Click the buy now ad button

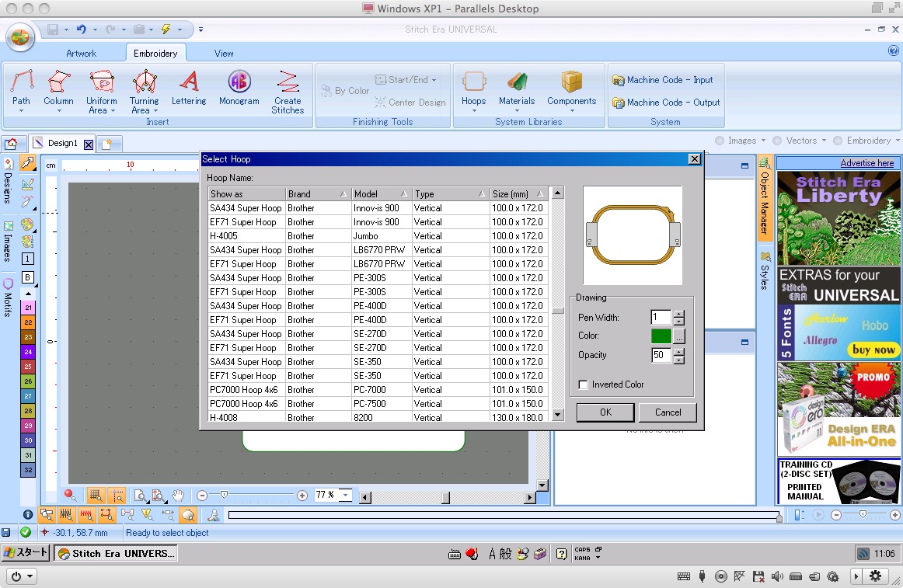873,350
